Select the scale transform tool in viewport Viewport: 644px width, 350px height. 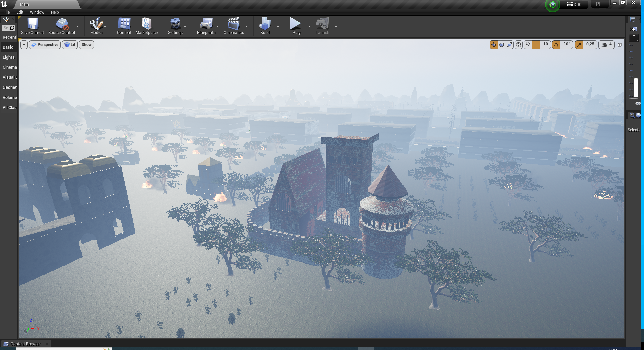[510, 45]
